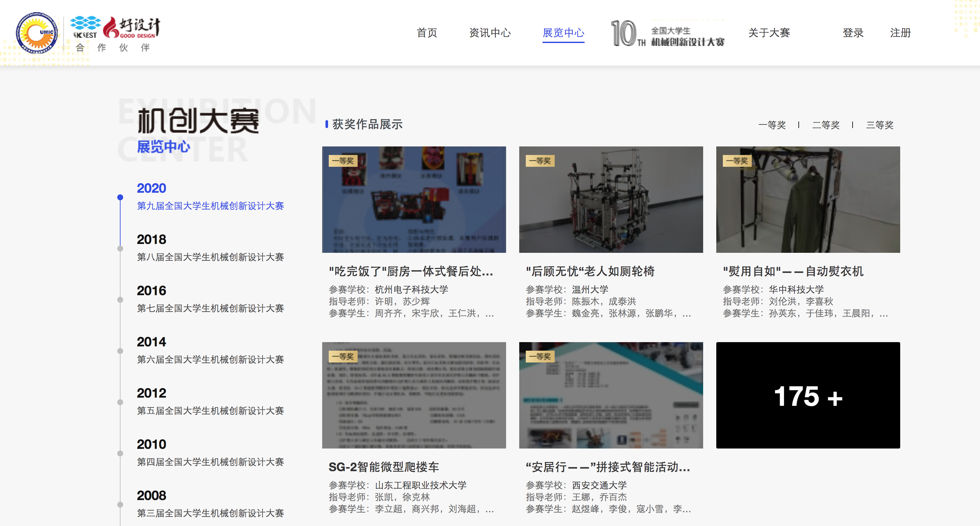The width and height of the screenshot is (980, 526).
Task: Open 第八届全国大学生机械创新设计大赛 link
Action: pos(211,257)
